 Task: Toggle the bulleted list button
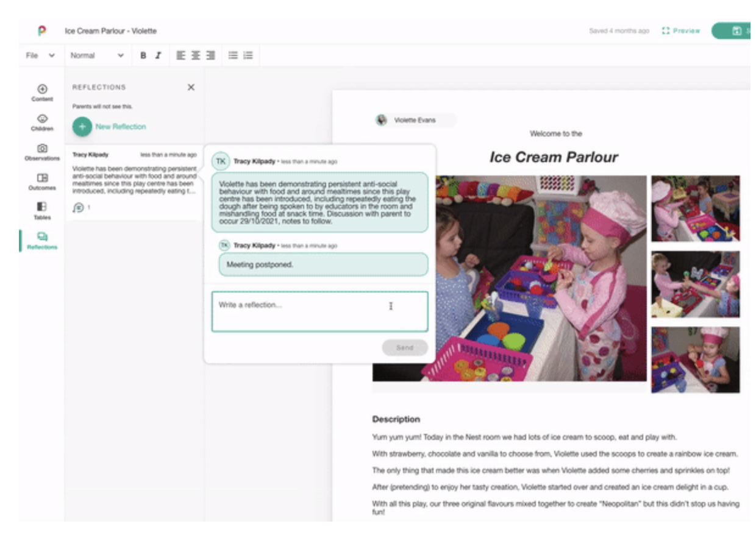click(233, 55)
